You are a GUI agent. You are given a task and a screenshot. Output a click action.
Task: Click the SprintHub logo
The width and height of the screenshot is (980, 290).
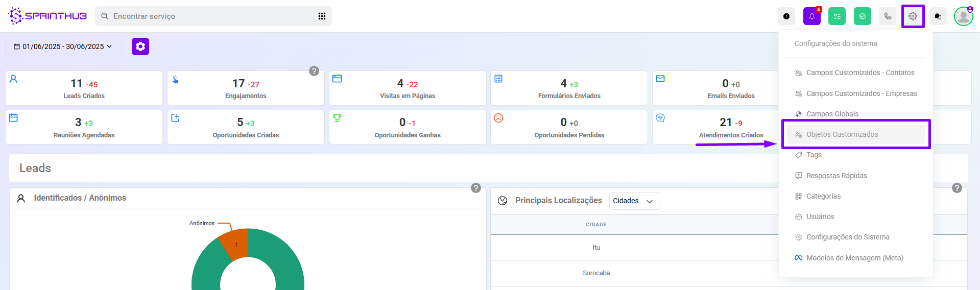[47, 16]
